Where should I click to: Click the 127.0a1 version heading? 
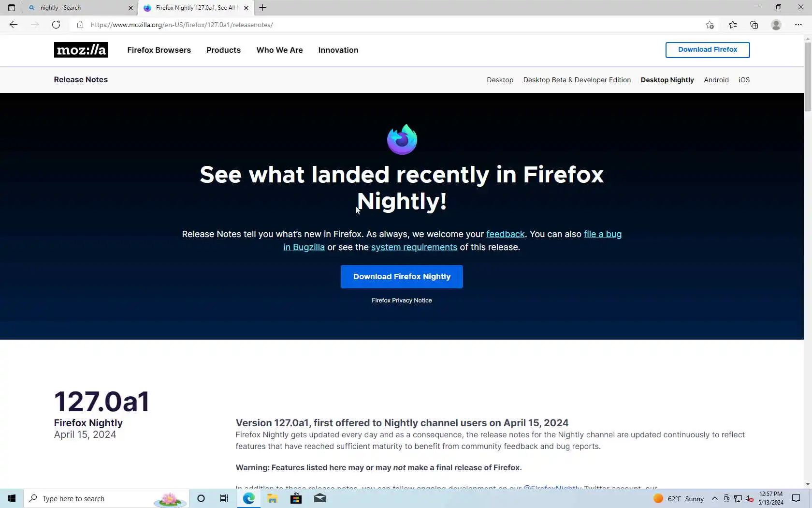click(101, 402)
